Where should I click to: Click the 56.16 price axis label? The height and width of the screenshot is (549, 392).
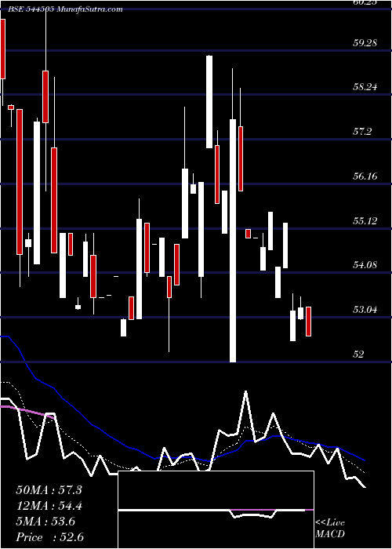365,176
